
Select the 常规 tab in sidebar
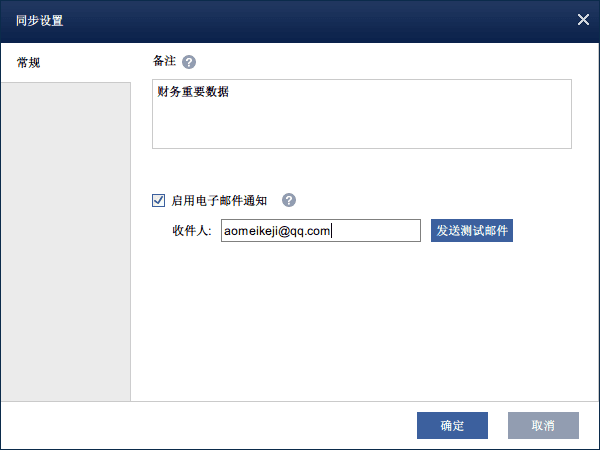click(x=30, y=62)
